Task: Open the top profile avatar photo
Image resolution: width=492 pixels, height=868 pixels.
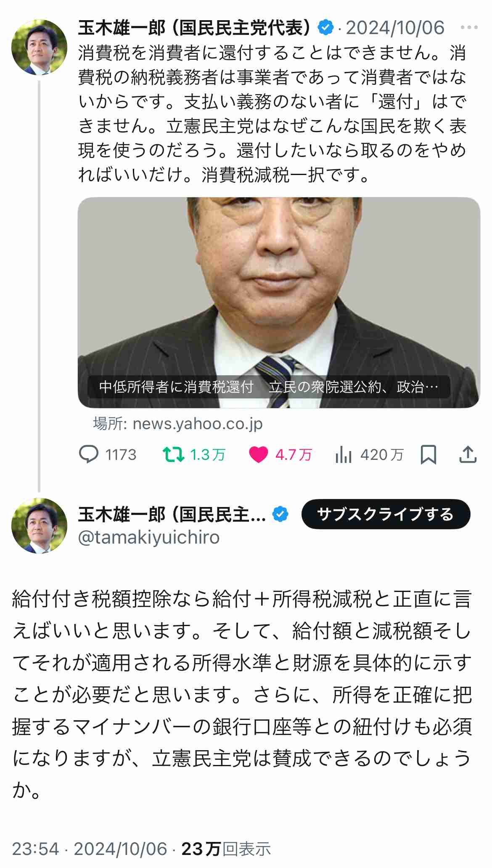Action: point(39,47)
